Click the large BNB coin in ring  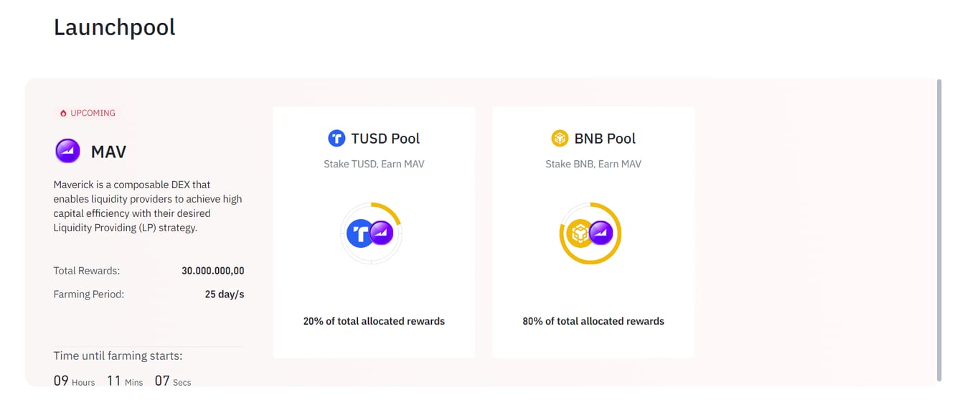(578, 233)
